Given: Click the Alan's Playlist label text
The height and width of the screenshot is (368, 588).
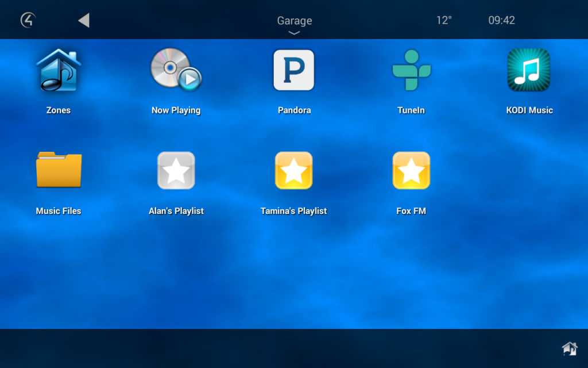Looking at the screenshot, I should (x=176, y=211).
